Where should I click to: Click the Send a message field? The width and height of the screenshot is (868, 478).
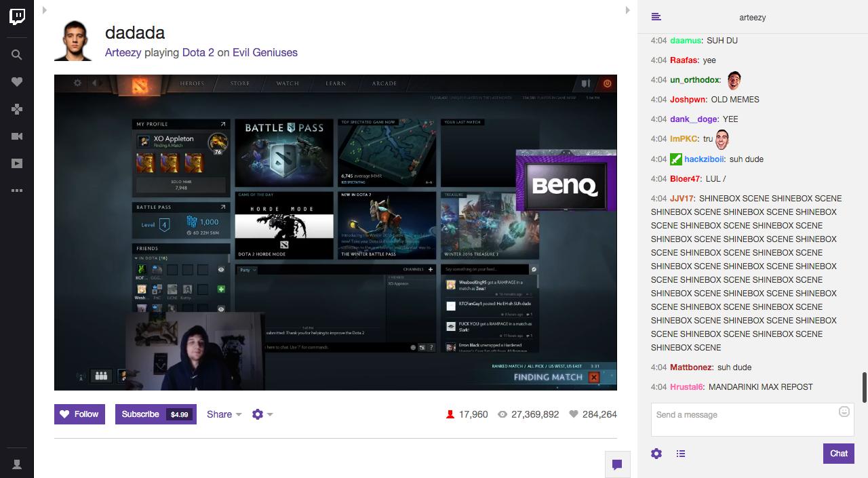(x=743, y=420)
